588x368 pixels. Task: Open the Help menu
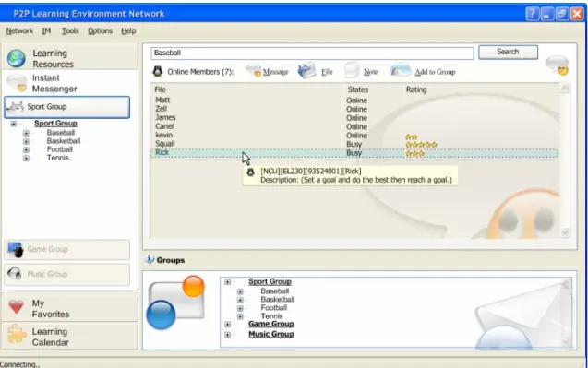[128, 31]
